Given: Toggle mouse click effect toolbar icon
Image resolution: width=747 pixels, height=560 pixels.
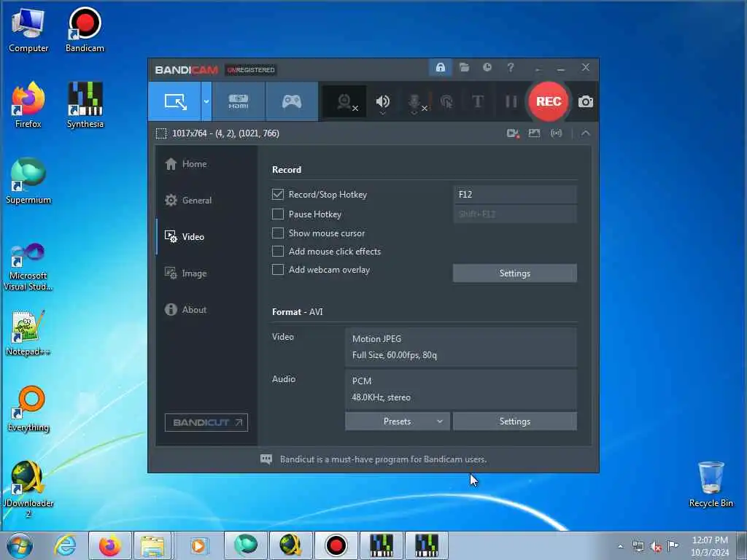Looking at the screenshot, I should coord(447,101).
